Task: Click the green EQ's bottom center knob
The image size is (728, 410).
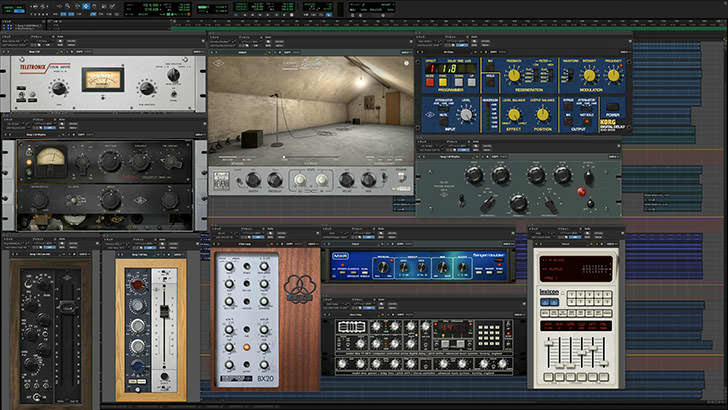Action: pyautogui.click(x=518, y=202)
